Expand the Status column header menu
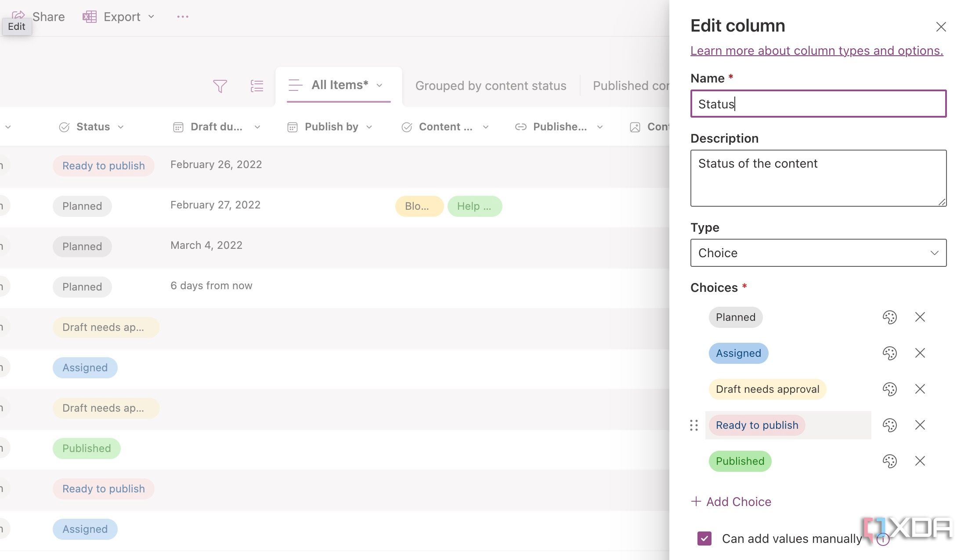968x560 pixels. pyautogui.click(x=122, y=127)
